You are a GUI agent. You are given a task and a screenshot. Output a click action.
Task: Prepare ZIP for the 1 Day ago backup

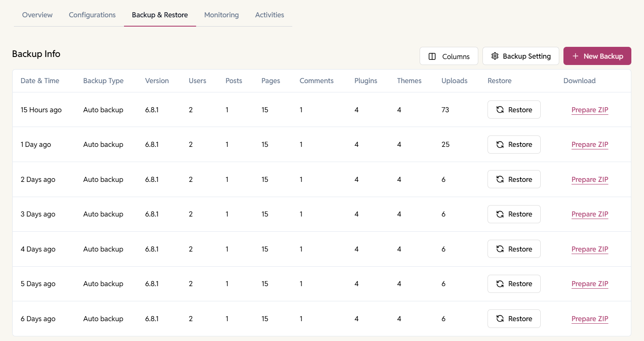590,144
